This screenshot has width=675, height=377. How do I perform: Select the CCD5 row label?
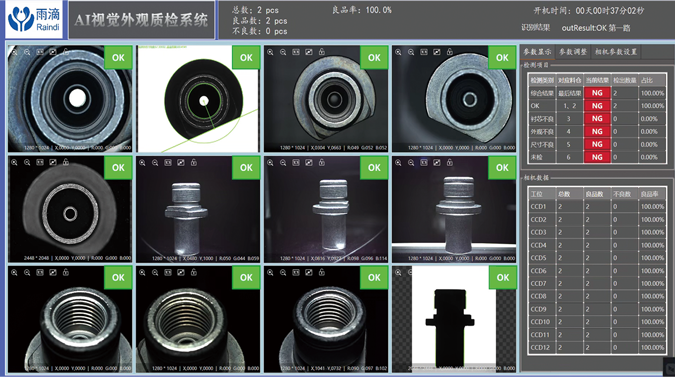[539, 258]
